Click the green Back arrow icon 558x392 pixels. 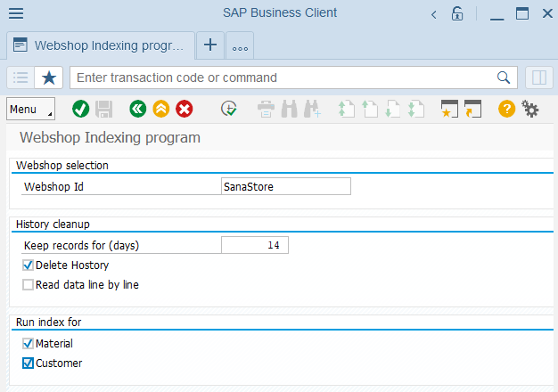pyautogui.click(x=138, y=109)
